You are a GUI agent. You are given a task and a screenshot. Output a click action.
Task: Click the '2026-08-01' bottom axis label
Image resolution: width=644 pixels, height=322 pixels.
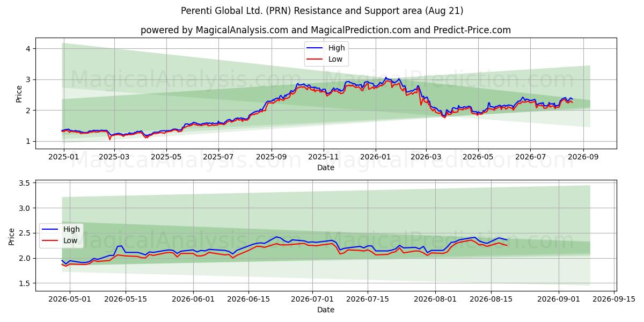(x=436, y=299)
